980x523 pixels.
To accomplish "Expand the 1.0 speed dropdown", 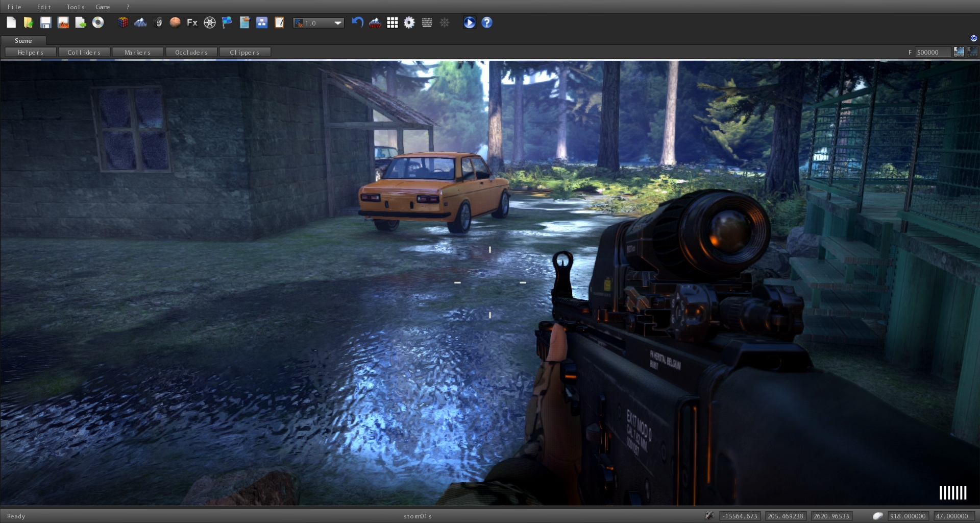I will click(337, 23).
